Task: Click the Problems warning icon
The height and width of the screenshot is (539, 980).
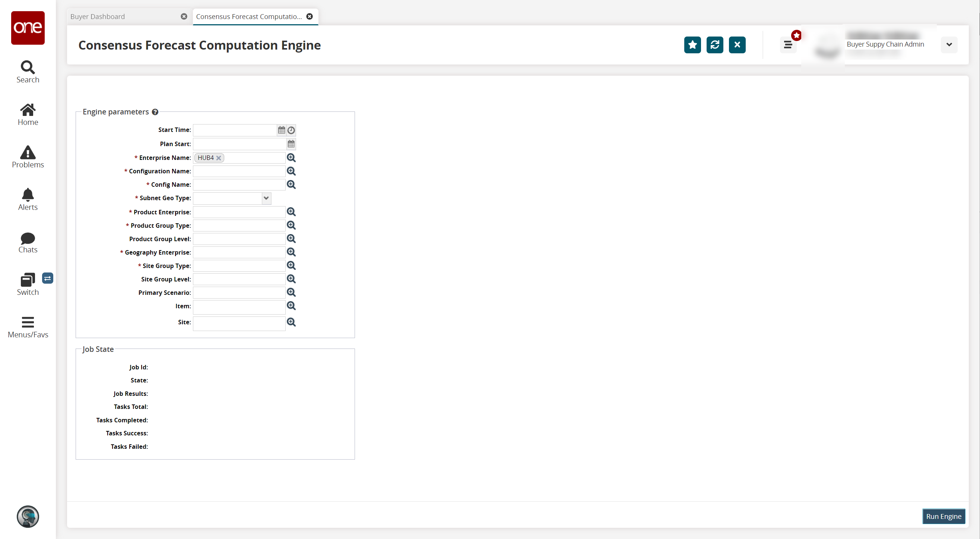Action: 27,152
